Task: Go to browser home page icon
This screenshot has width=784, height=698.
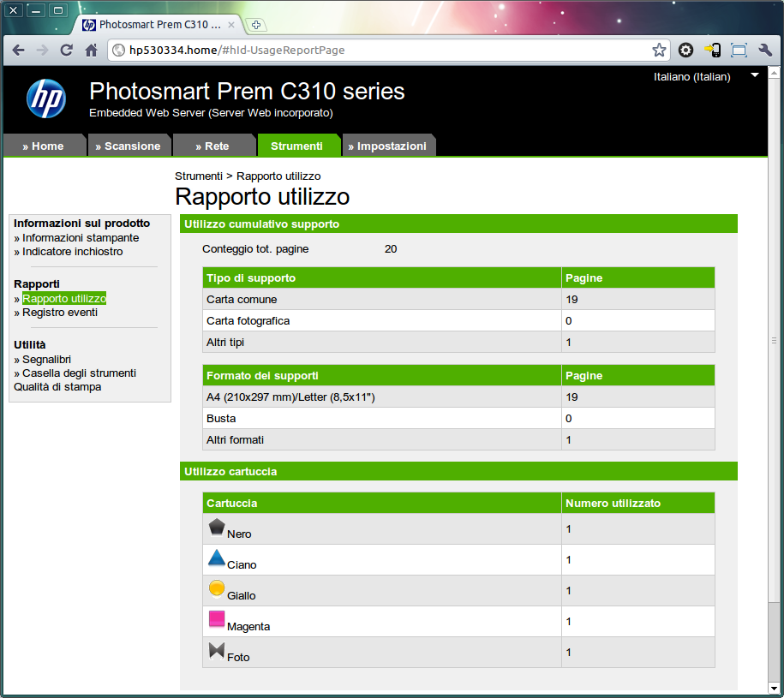Action: (91, 50)
